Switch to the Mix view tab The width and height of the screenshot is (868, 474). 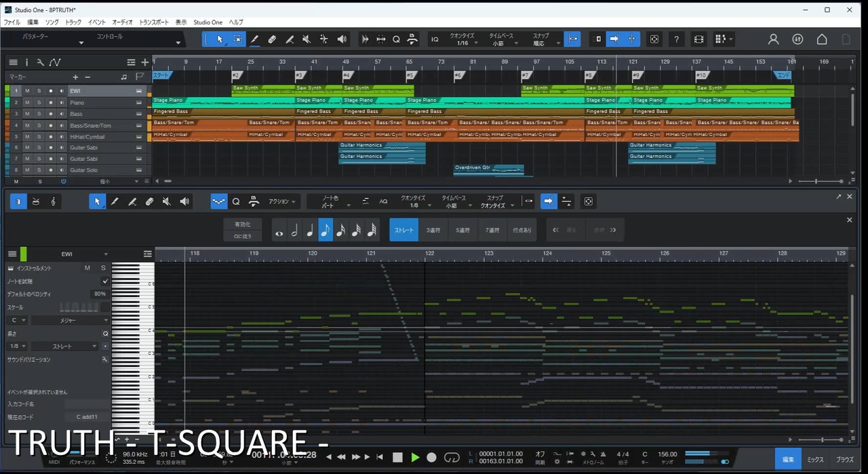point(815,459)
